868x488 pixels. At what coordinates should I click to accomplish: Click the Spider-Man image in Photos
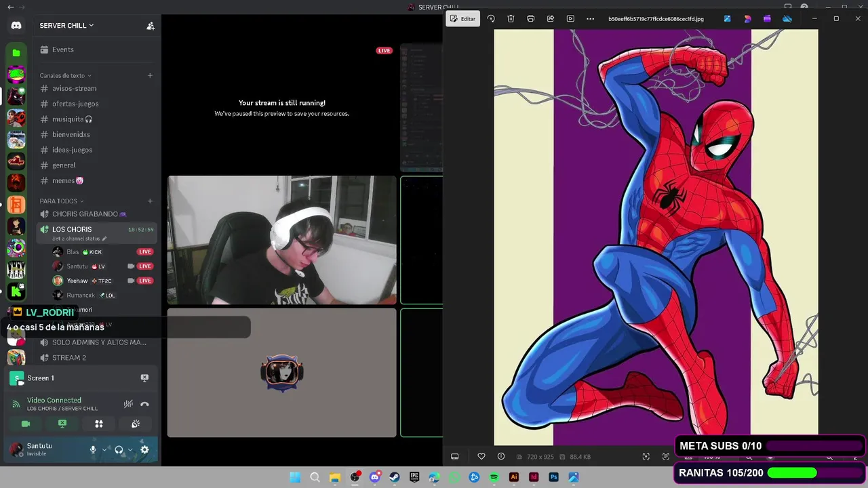[x=656, y=237]
